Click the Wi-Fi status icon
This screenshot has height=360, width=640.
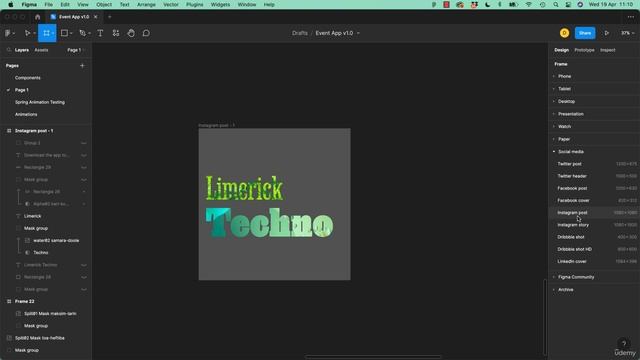pyautogui.click(x=529, y=4)
